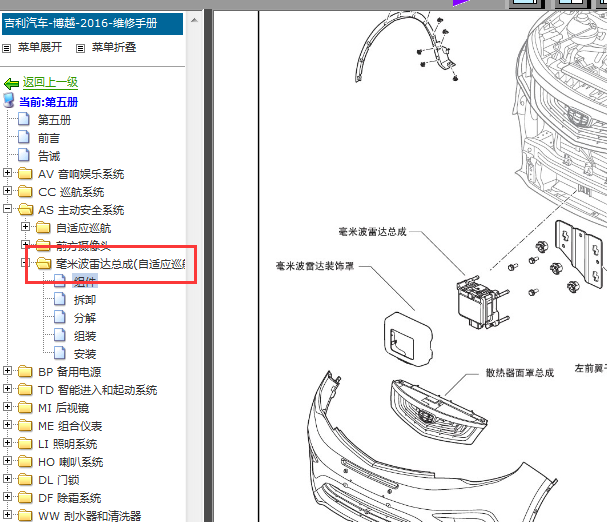Click 菜单折叠 to collapse all menus
The height and width of the screenshot is (522, 607).
(114, 47)
